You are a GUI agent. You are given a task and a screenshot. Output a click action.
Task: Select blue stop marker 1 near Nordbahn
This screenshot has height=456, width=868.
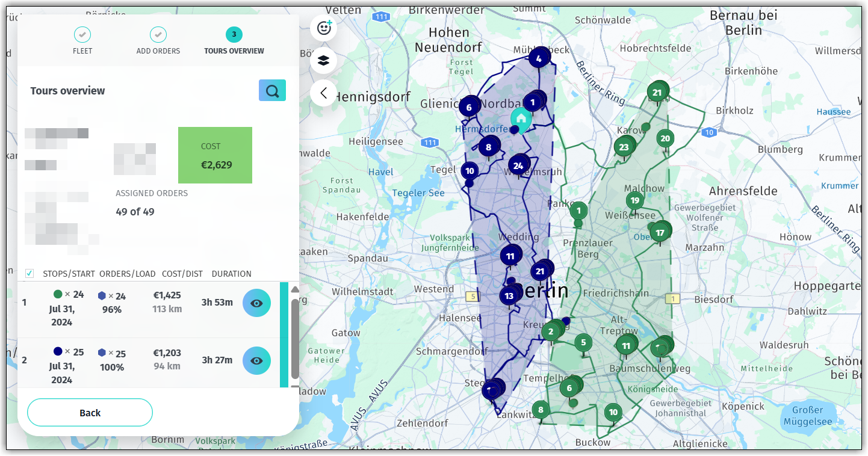pos(533,102)
